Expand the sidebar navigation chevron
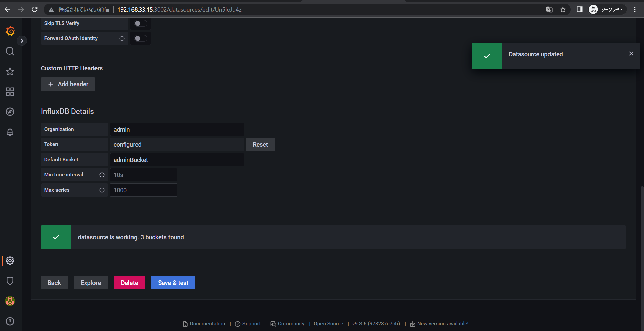 [22, 41]
